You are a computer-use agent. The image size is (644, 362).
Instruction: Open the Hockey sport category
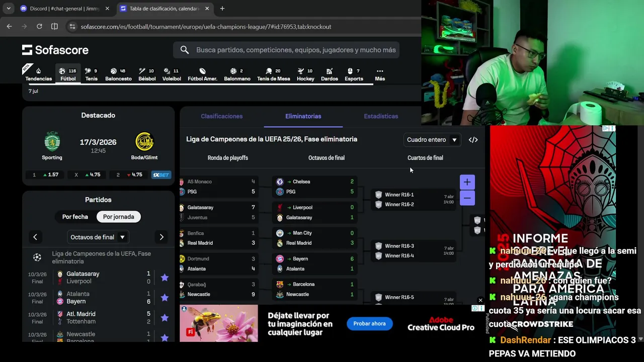pyautogui.click(x=305, y=74)
